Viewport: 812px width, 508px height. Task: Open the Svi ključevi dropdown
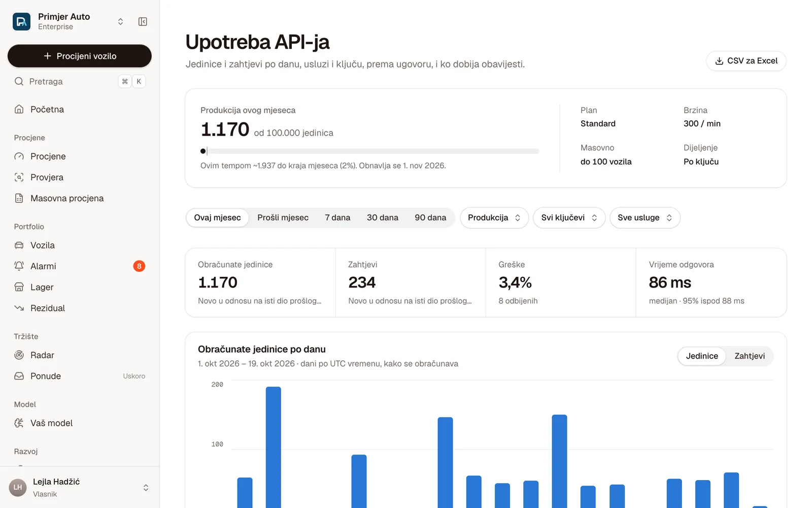[x=569, y=217]
